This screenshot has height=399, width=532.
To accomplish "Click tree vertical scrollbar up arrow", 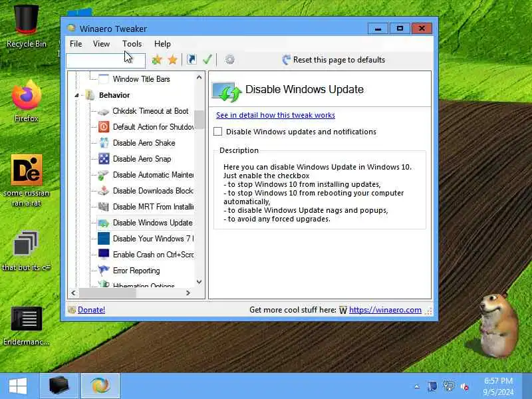I will pyautogui.click(x=199, y=78).
